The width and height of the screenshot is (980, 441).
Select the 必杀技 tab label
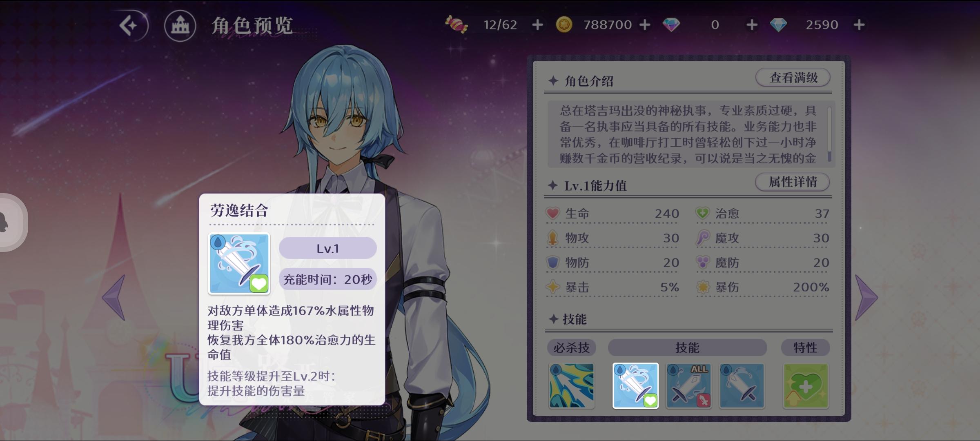[x=571, y=347]
